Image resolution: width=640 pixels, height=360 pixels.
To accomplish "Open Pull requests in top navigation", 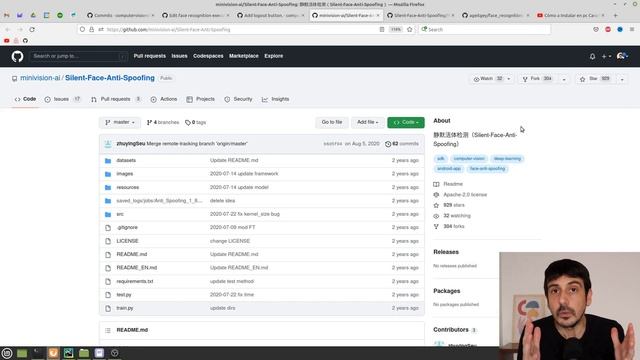I will (x=149, y=56).
